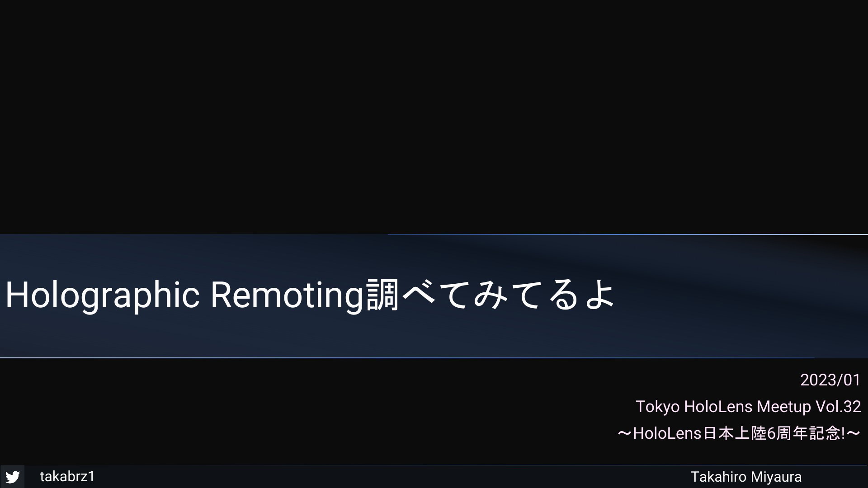Click the word Tokyo in the meetup line
The height and width of the screenshot is (488, 868).
[x=657, y=407]
